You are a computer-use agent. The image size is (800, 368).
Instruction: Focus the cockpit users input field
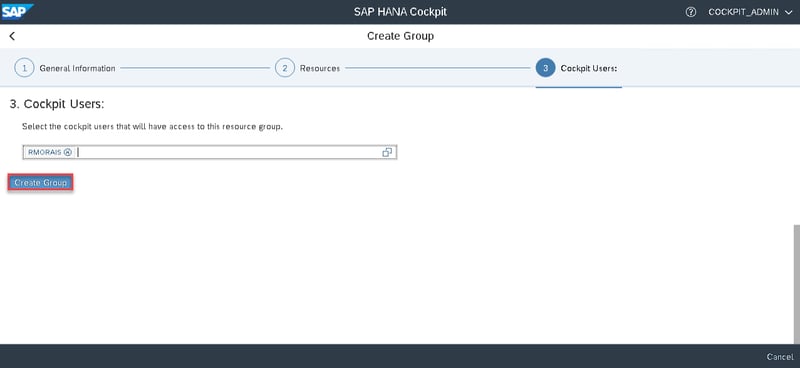point(210,152)
